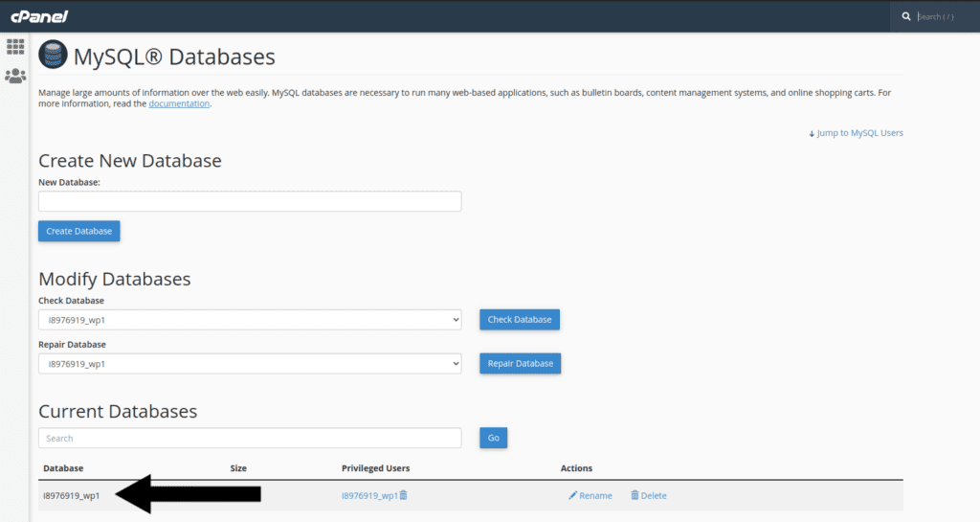980x522 pixels.
Task: Click the Rename pencil icon
Action: pos(573,495)
